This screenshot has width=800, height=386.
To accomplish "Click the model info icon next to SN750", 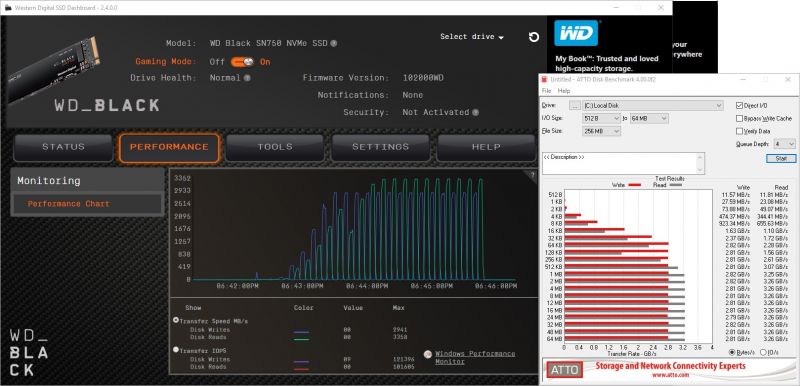I will click(333, 43).
